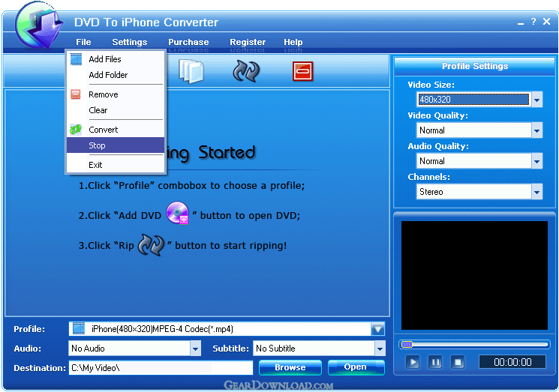The height and width of the screenshot is (392, 559).
Task: Click the green icon beside Convert menu item
Action: (x=76, y=130)
